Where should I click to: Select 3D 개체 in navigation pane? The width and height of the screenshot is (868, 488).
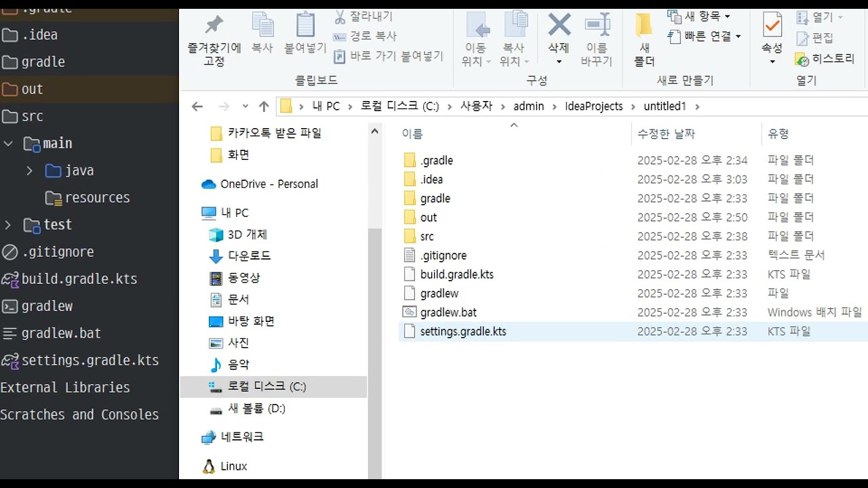point(247,235)
